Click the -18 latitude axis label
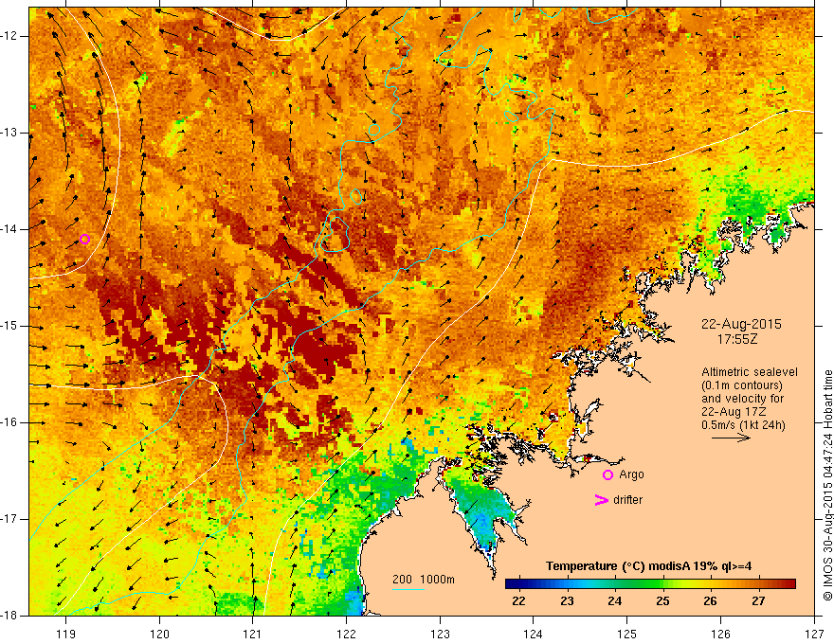 tap(9, 616)
